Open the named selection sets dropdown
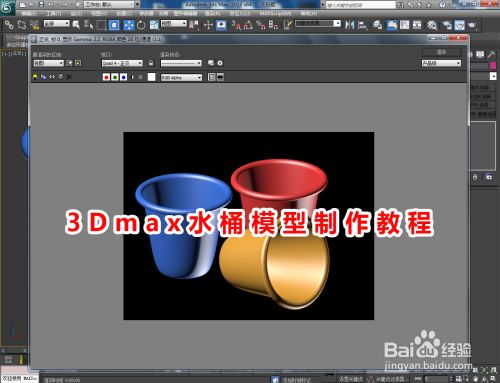 click(x=318, y=23)
